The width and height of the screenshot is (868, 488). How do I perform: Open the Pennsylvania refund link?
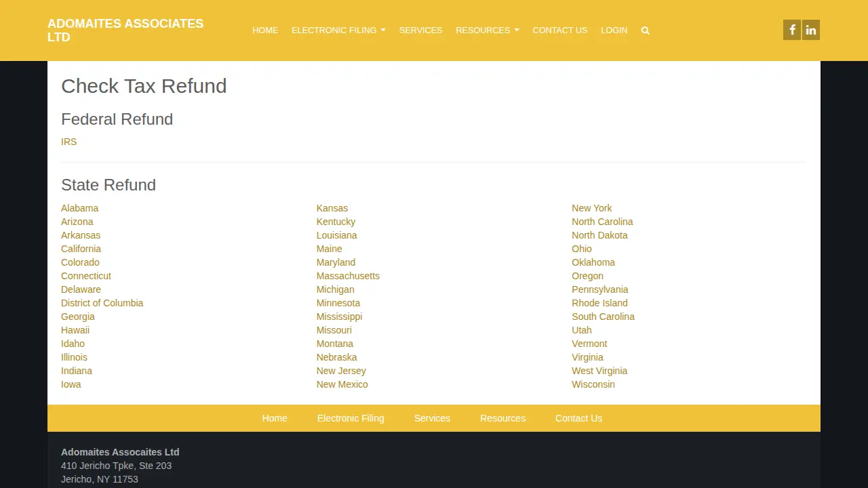[600, 289]
